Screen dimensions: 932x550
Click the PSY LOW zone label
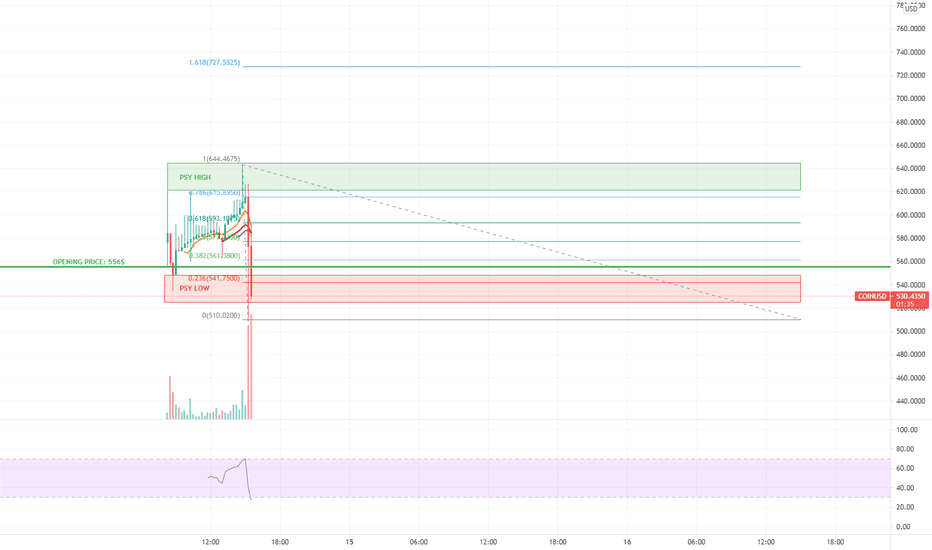(194, 288)
